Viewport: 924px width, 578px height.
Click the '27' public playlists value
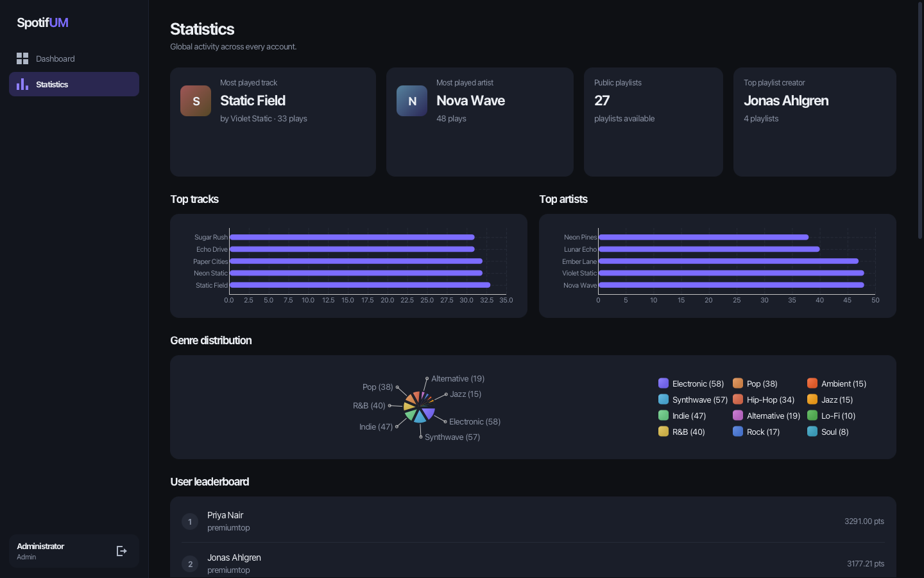point(602,101)
